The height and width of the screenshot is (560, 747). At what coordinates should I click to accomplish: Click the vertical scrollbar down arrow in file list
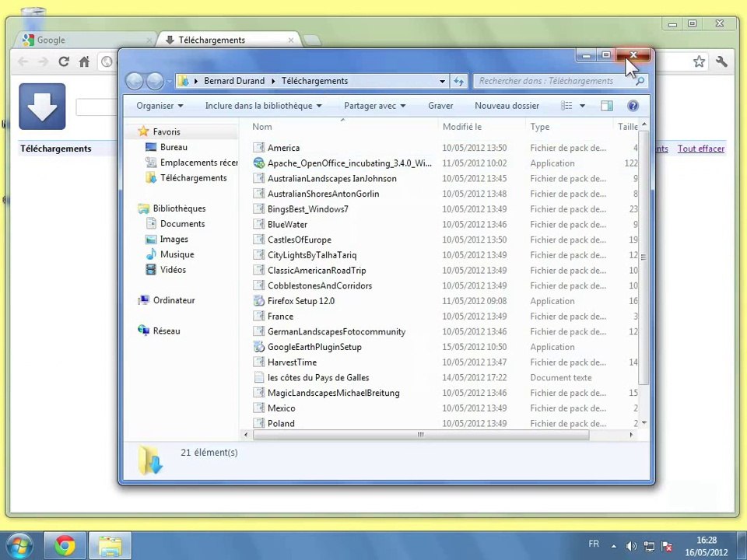(644, 423)
